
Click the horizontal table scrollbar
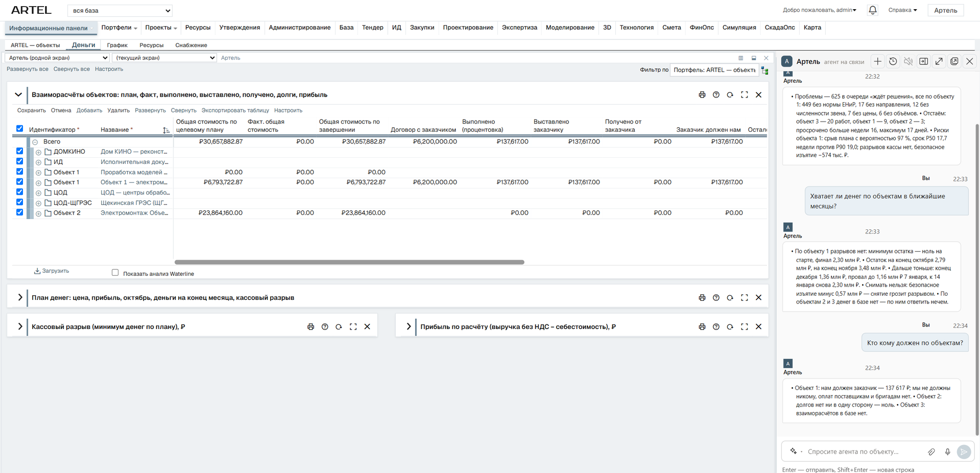coord(349,262)
